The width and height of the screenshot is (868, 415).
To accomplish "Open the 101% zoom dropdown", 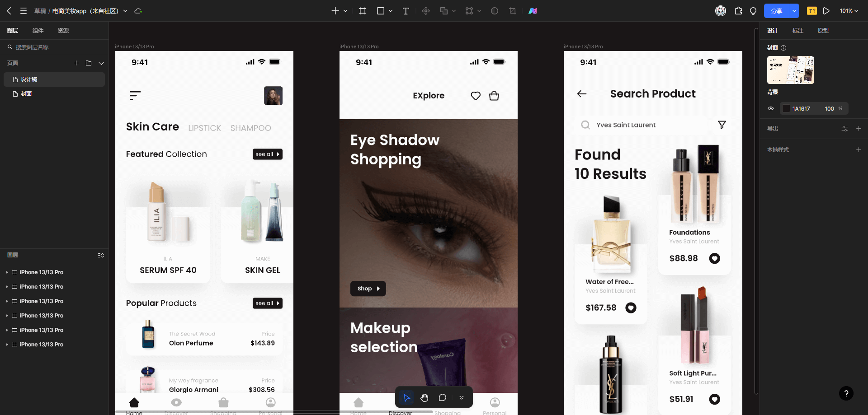I will click(x=849, y=11).
